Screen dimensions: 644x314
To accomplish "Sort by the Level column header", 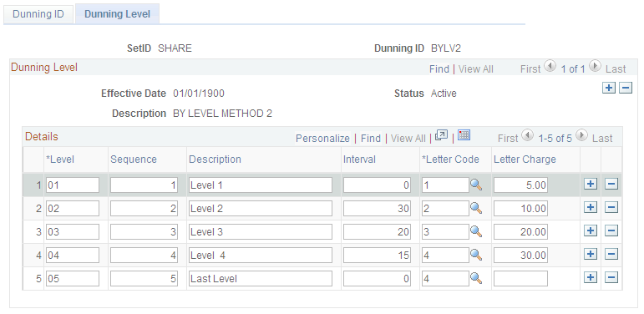I will click(60, 160).
